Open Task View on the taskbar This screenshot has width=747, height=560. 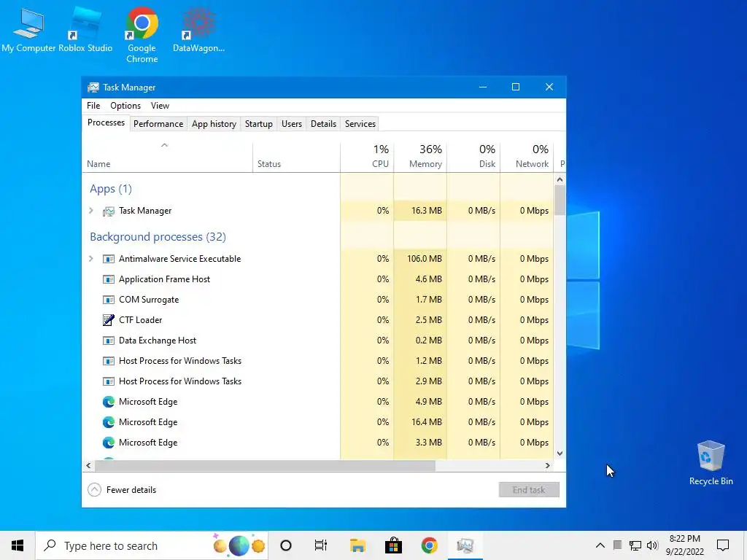[321, 545]
